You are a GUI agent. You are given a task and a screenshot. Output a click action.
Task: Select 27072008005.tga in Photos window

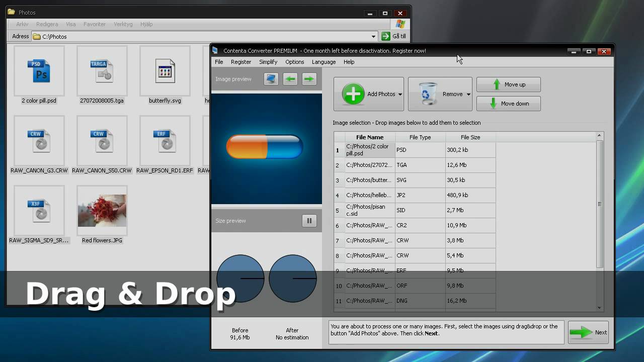pos(102,75)
